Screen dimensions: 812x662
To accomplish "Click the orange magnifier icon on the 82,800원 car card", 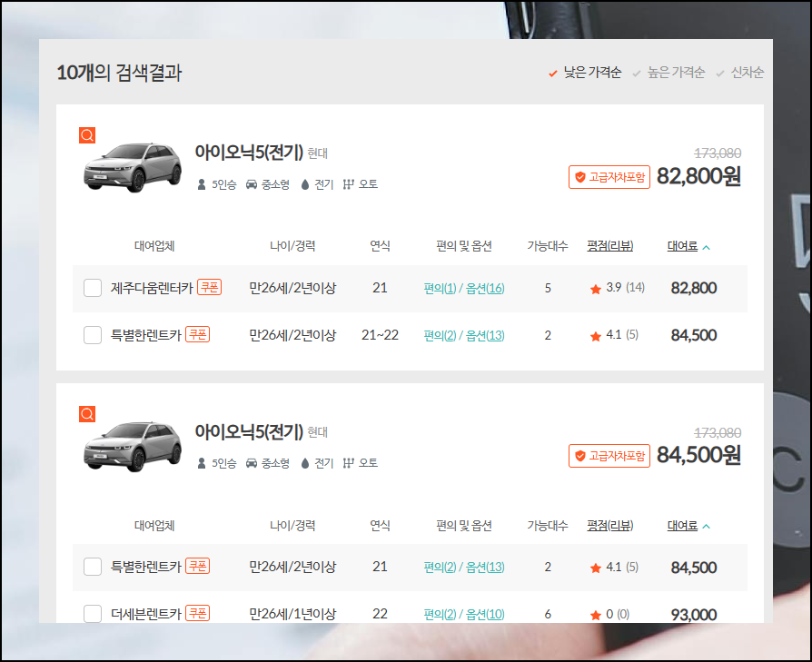I will (87, 135).
